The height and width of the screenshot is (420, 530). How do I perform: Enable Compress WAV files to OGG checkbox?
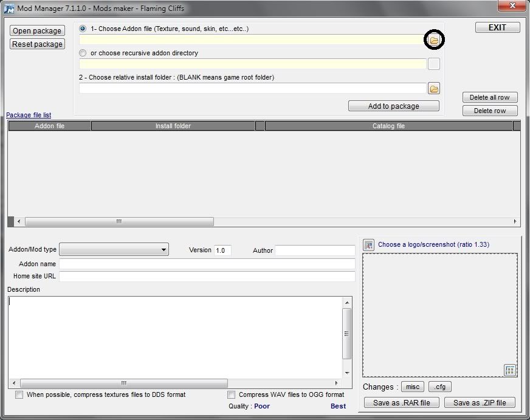(x=231, y=395)
